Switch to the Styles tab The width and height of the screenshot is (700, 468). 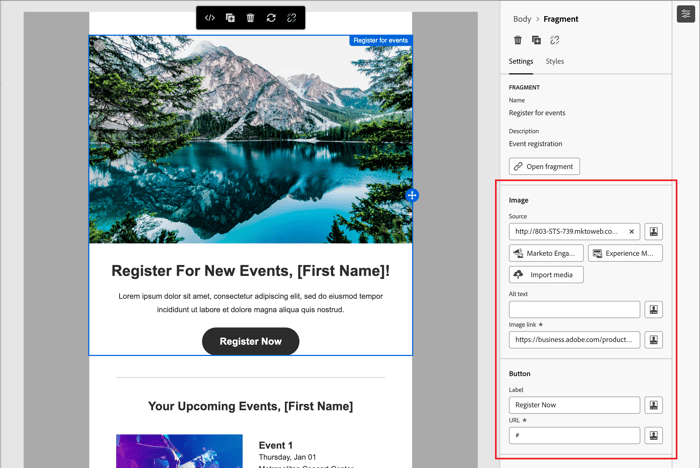tap(554, 61)
